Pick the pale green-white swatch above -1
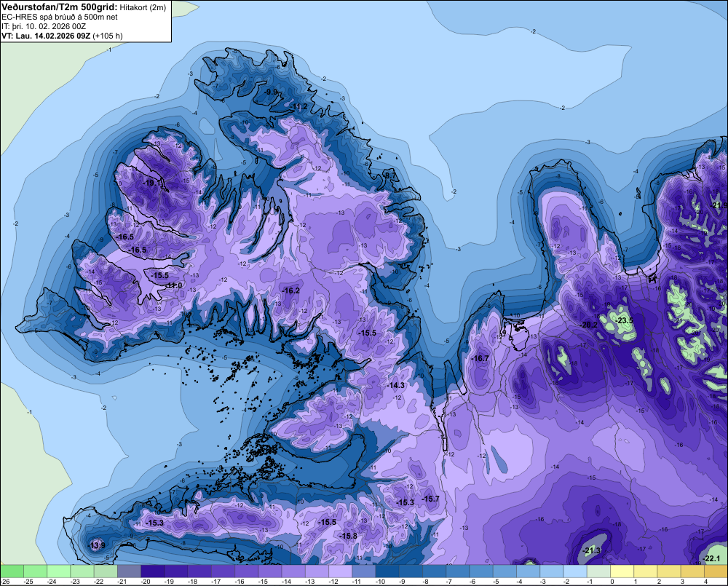728x586 pixels. click(x=598, y=571)
